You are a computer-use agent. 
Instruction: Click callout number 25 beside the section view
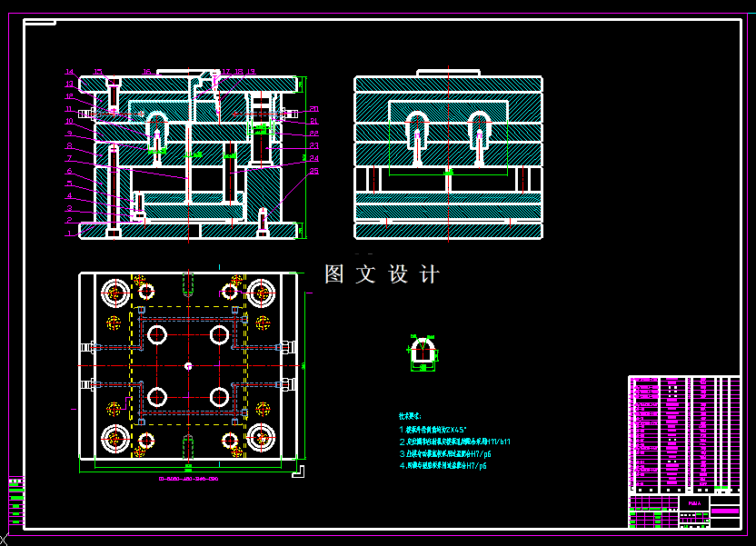[313, 171]
